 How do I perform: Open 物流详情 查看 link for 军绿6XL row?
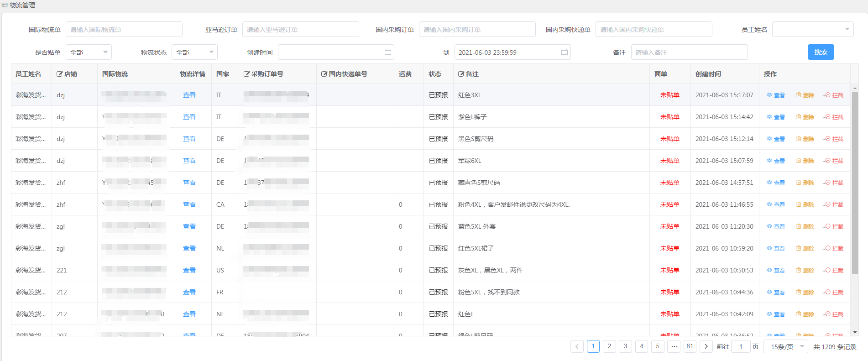pos(189,161)
